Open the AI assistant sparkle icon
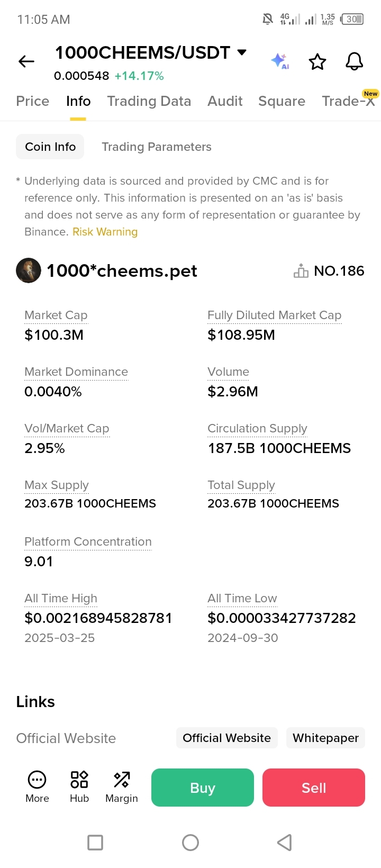Screen dimensions: 381x868 [x=279, y=61]
